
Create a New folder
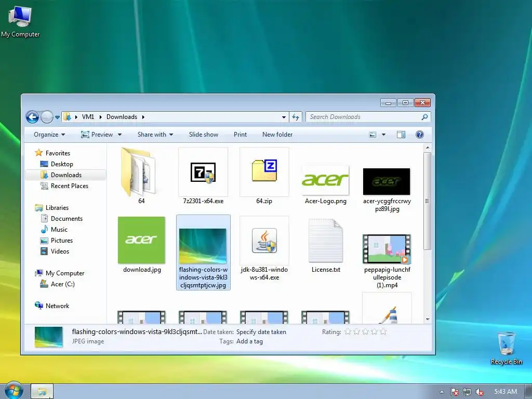coord(277,135)
